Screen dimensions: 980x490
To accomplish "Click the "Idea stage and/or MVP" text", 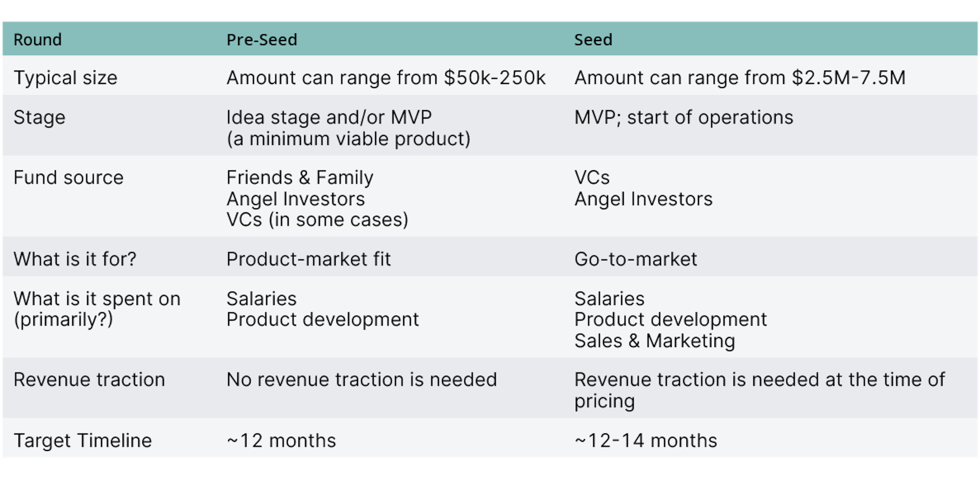I will click(x=329, y=117).
